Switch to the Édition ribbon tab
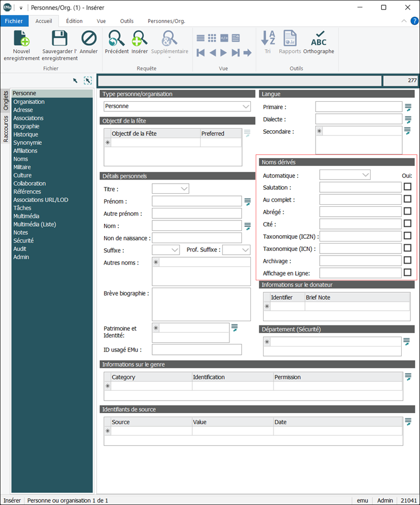420x505 pixels. (75, 21)
